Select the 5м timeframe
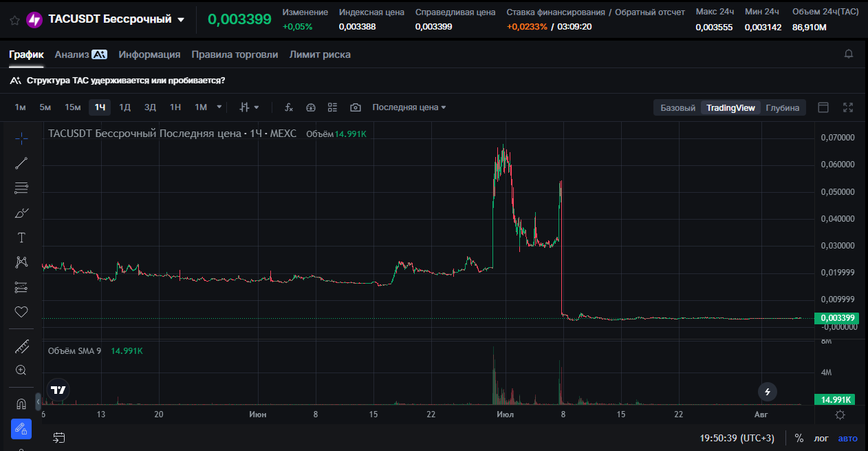The image size is (868, 451). (x=45, y=107)
